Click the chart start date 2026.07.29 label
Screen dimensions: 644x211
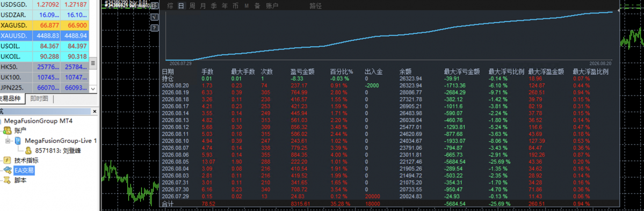(x=180, y=64)
